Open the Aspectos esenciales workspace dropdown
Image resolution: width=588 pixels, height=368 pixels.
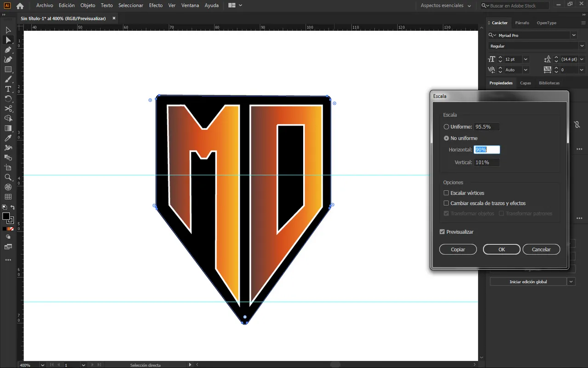(x=446, y=6)
